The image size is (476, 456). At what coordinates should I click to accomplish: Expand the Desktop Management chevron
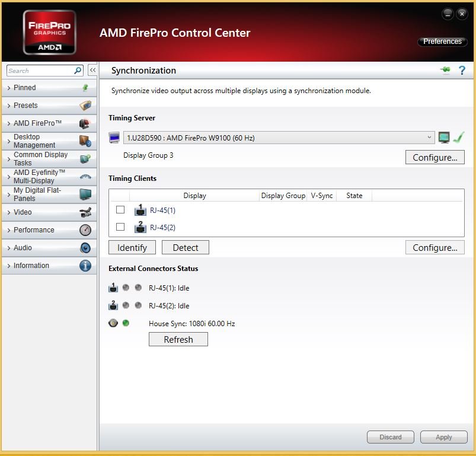click(x=9, y=141)
